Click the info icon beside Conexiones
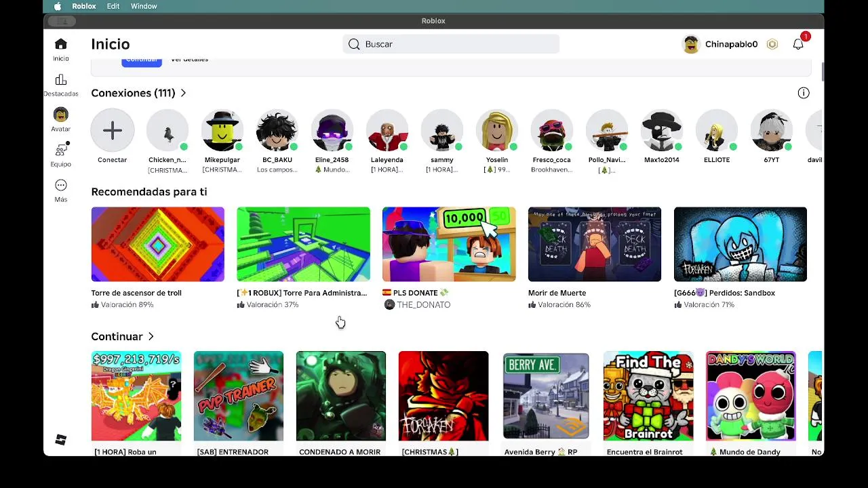Screen dimensions: 868x488 pos(804,93)
